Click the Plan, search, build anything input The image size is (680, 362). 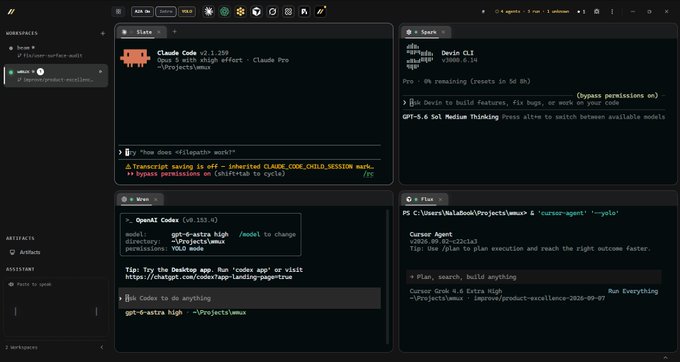[x=533, y=277]
